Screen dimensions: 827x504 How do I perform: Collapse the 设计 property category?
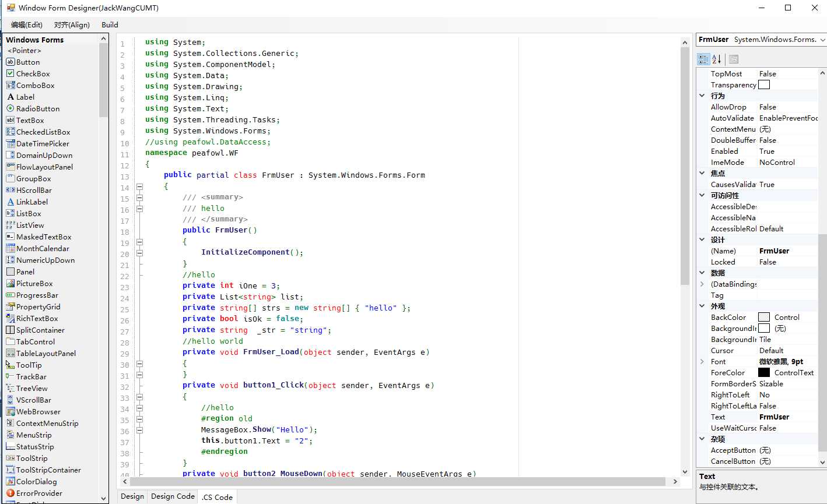[x=702, y=239]
